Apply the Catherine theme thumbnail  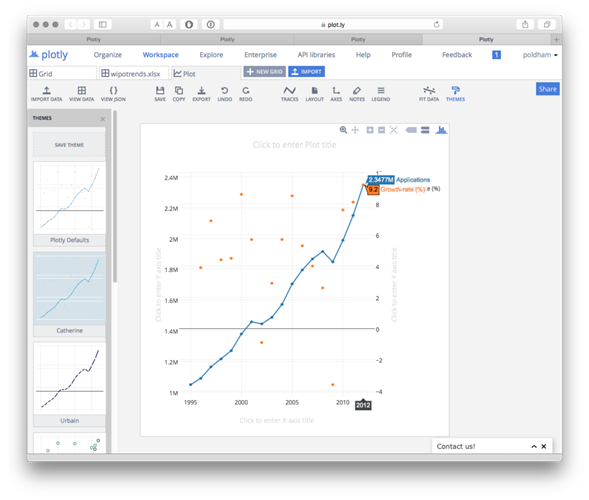[x=69, y=289]
